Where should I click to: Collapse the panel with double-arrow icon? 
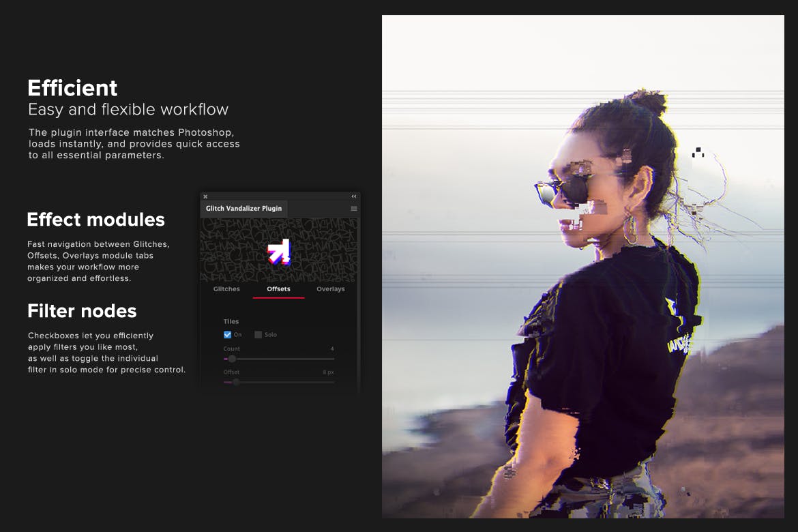[354, 196]
